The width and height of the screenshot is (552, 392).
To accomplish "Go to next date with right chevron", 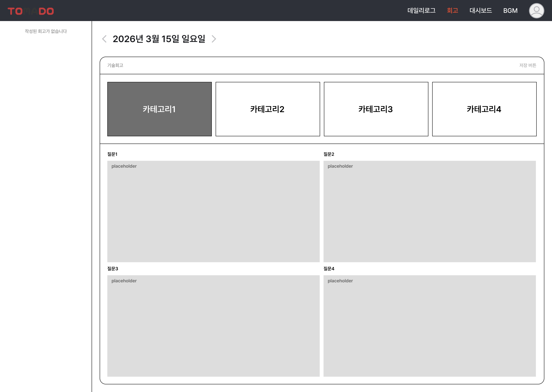I will coord(214,39).
